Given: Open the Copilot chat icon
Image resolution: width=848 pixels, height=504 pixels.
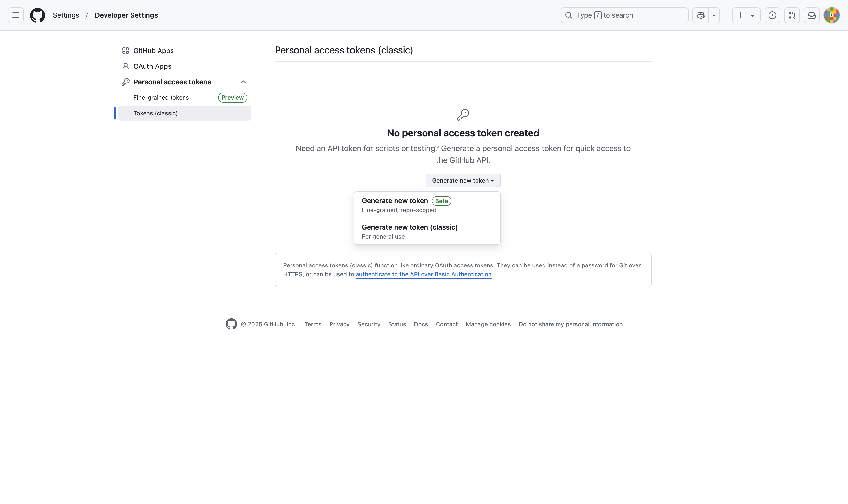Looking at the screenshot, I should click(x=700, y=15).
